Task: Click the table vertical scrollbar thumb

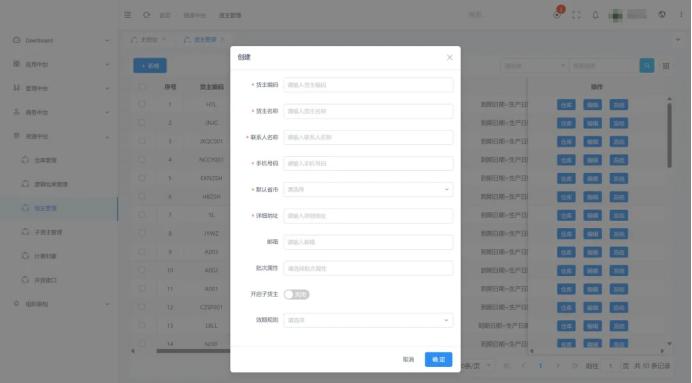Action: 669,135
